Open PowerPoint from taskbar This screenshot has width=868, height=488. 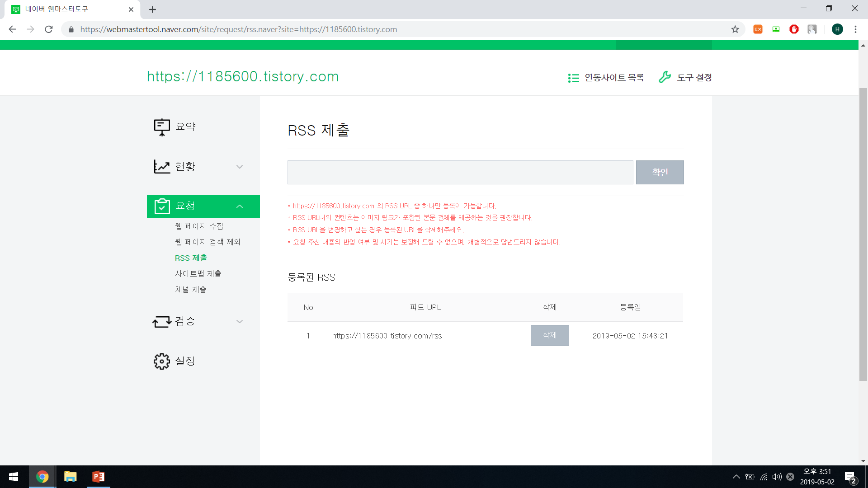[x=98, y=477]
